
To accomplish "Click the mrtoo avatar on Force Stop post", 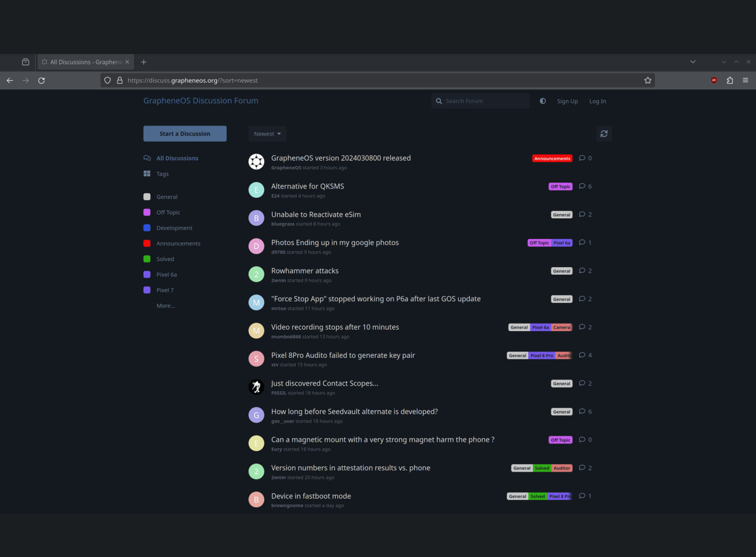I will coord(257,302).
